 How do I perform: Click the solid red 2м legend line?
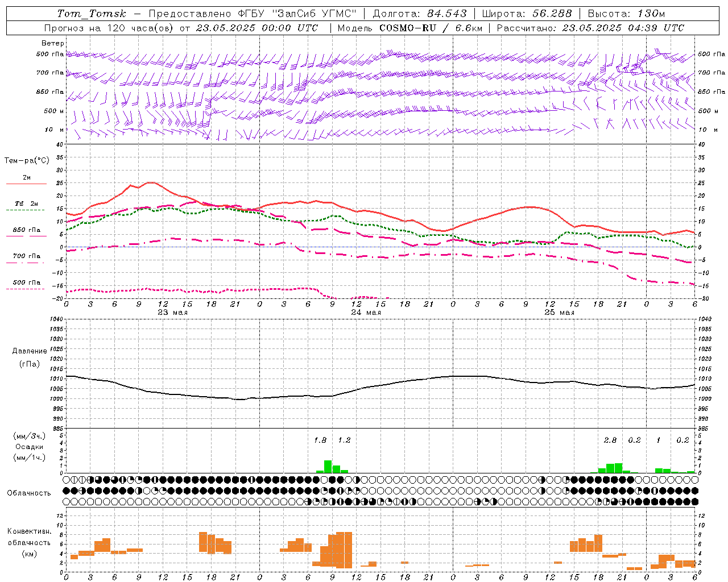pyautogui.click(x=26, y=184)
